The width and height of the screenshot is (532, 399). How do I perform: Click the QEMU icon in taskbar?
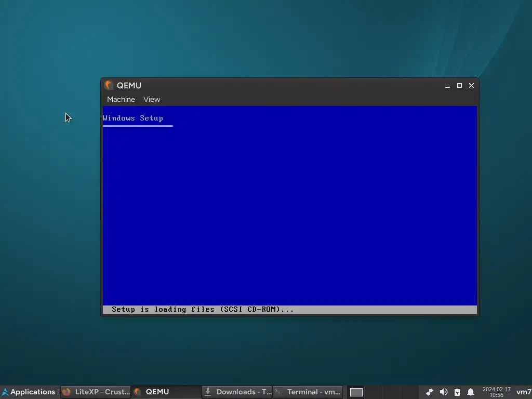137,392
